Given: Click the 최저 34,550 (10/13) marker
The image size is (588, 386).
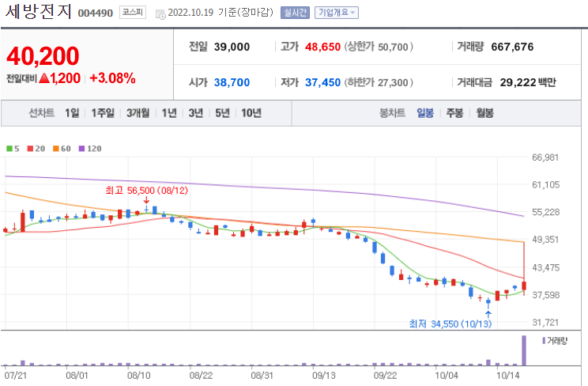Looking at the screenshot, I should (450, 324).
